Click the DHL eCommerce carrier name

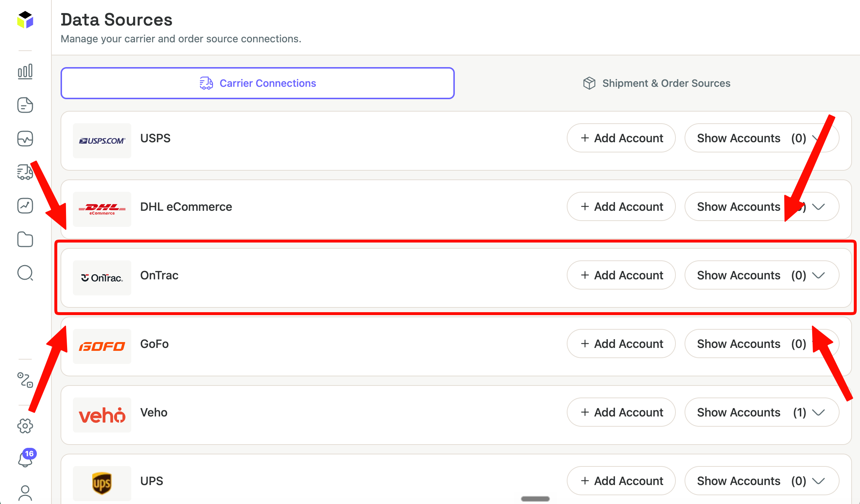click(x=186, y=207)
